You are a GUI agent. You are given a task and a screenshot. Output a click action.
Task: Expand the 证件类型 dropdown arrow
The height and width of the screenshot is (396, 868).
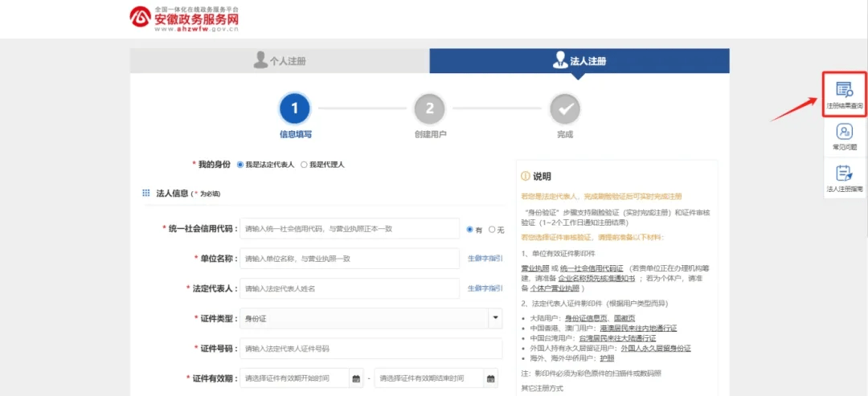point(494,319)
